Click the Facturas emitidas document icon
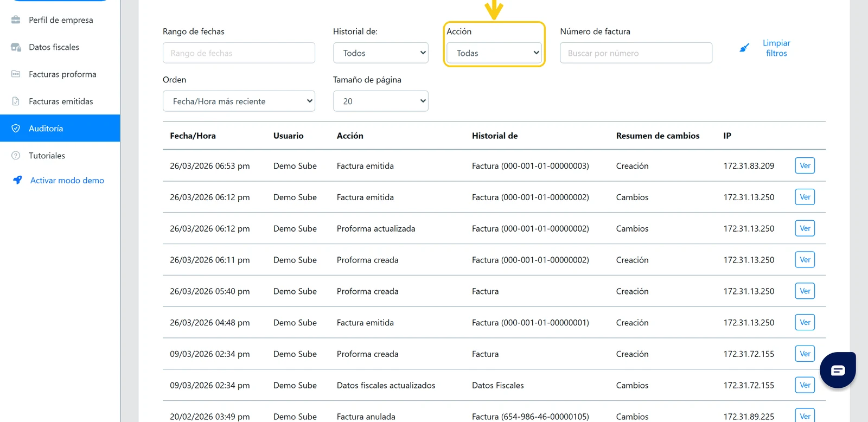Viewport: 868px width, 422px height. point(16,101)
